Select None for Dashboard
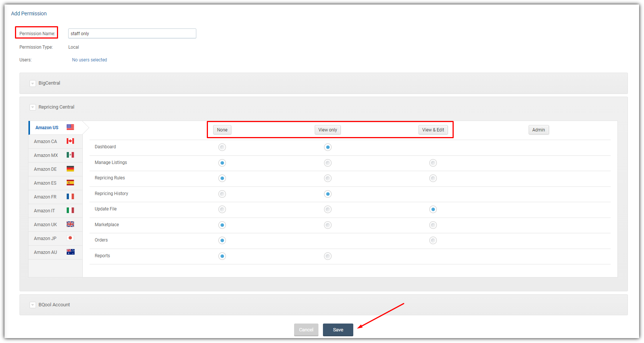The height and width of the screenshot is (343, 644). 222,147
